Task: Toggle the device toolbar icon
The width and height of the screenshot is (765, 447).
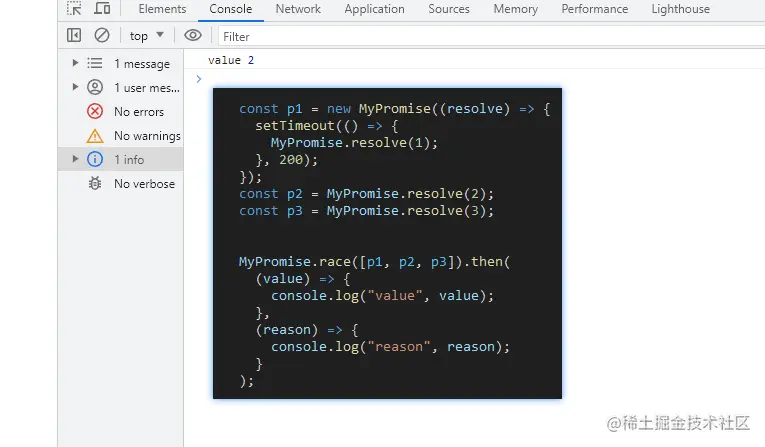Action: click(x=102, y=9)
